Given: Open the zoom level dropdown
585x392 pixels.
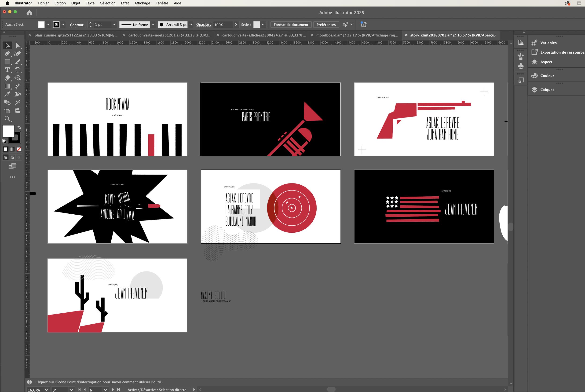Looking at the screenshot, I should click(47, 390).
